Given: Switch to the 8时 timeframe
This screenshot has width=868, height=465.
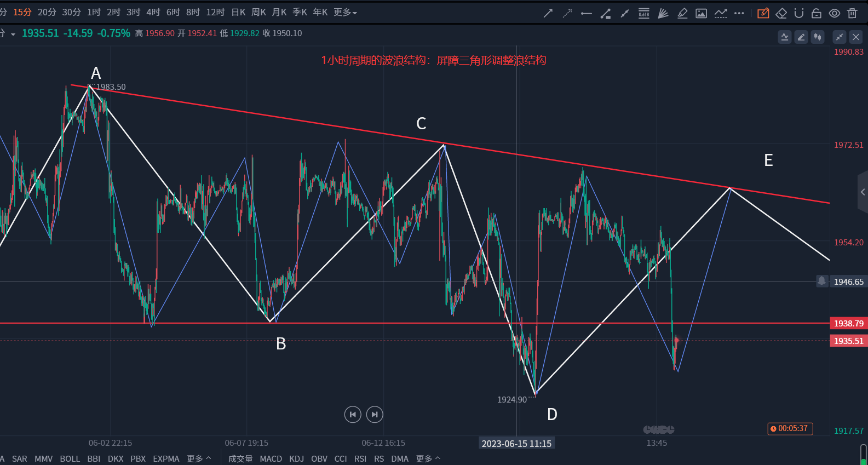Looking at the screenshot, I should pos(193,12).
